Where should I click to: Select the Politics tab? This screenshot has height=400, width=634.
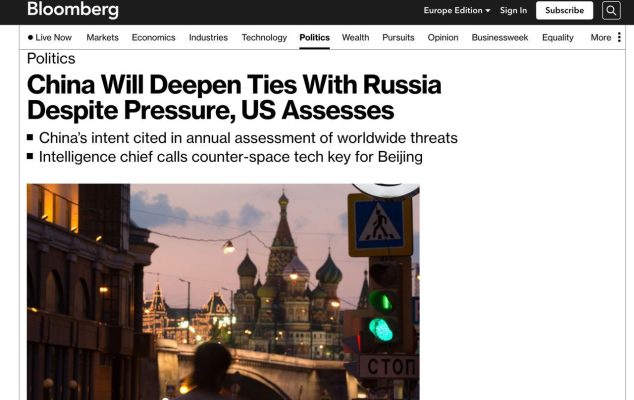315,38
